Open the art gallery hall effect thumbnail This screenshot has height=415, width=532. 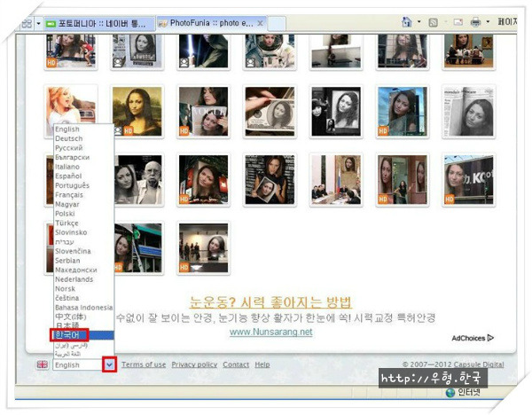tap(204, 248)
